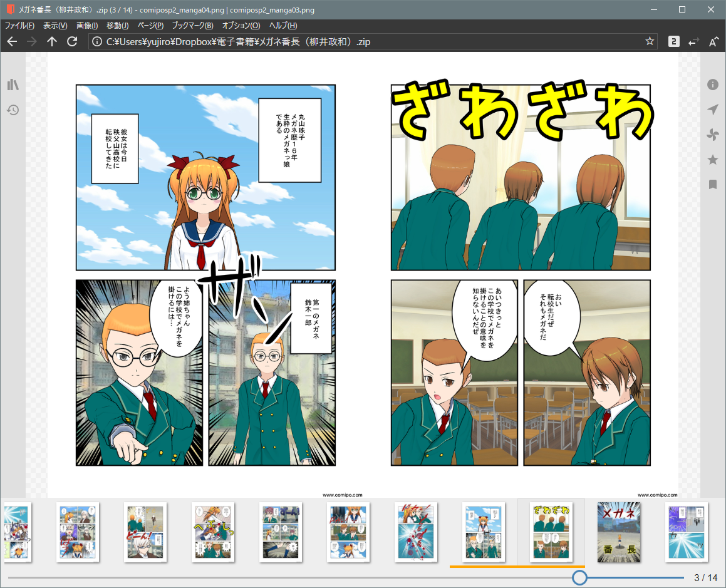The width and height of the screenshot is (726, 588).
Task: Open the 画像(I) menu
Action: 87,26
